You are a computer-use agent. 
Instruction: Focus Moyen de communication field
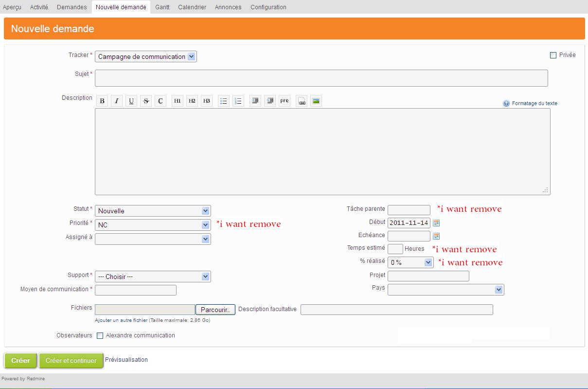pyautogui.click(x=136, y=290)
